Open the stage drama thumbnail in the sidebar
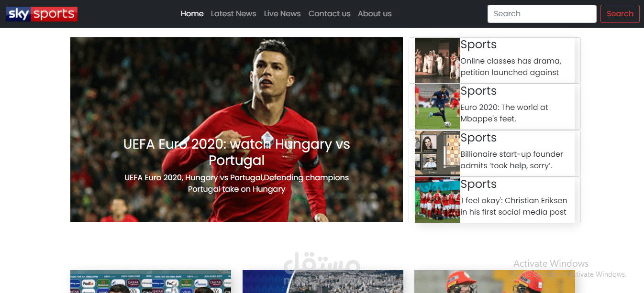The width and height of the screenshot is (644, 293). (437, 60)
